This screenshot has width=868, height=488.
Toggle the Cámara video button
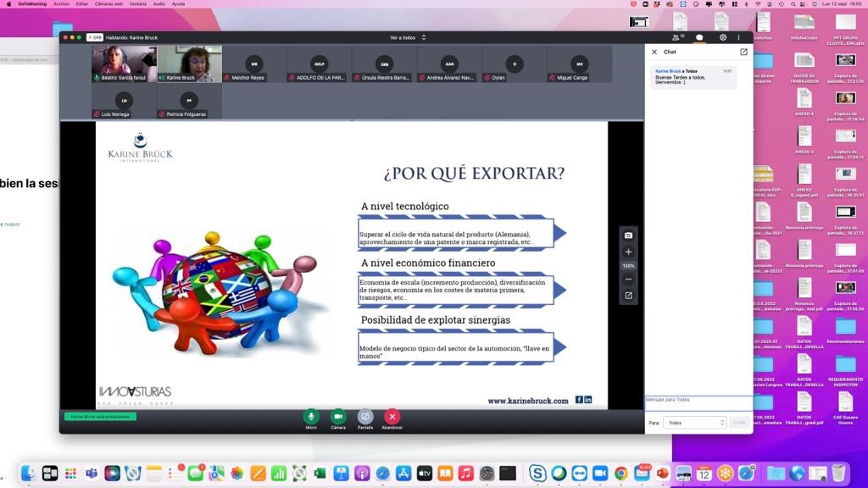click(x=338, y=416)
